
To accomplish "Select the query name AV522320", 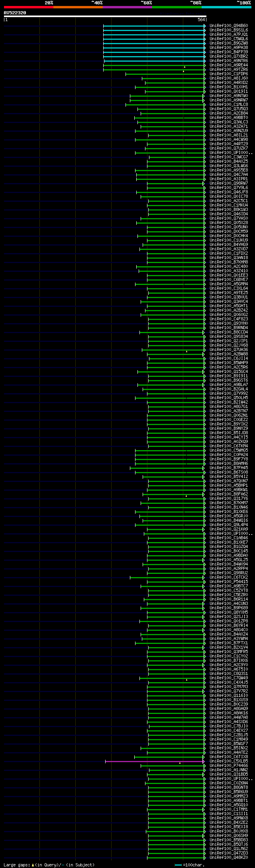I will 15,13.
